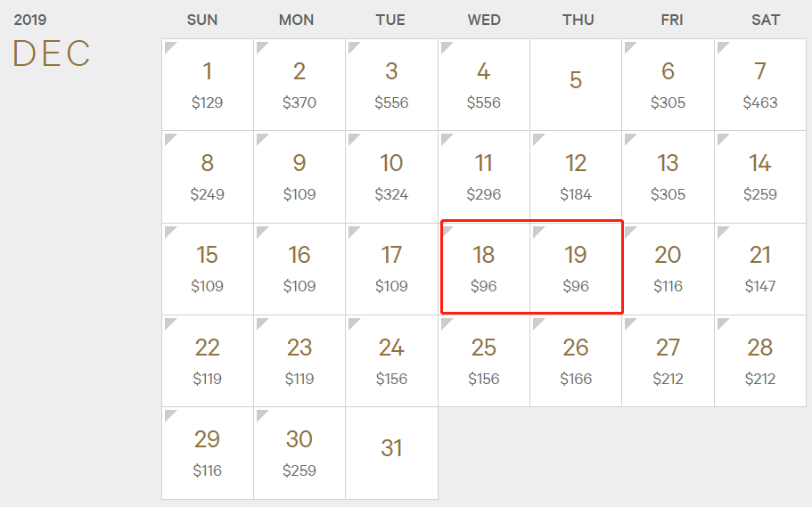812x507 pixels.
Task: Click the corner marker on December 22
Action: tap(169, 323)
